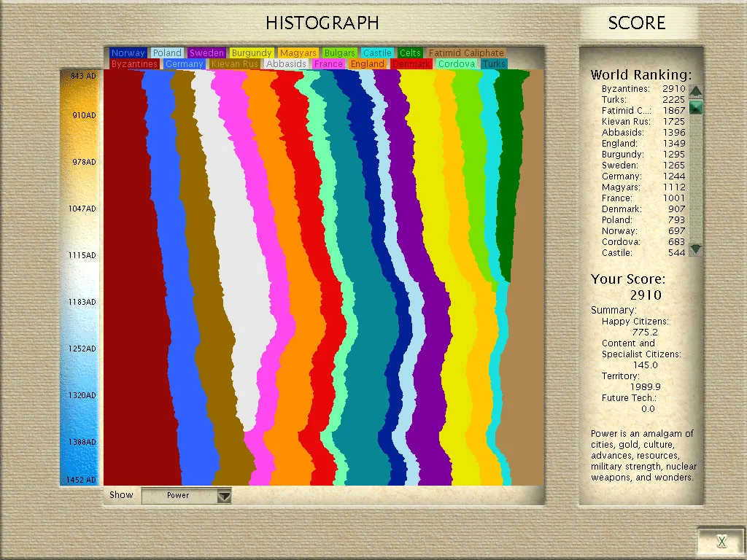747x560 pixels.
Task: Click the 1183AD timeline label
Action: point(82,302)
